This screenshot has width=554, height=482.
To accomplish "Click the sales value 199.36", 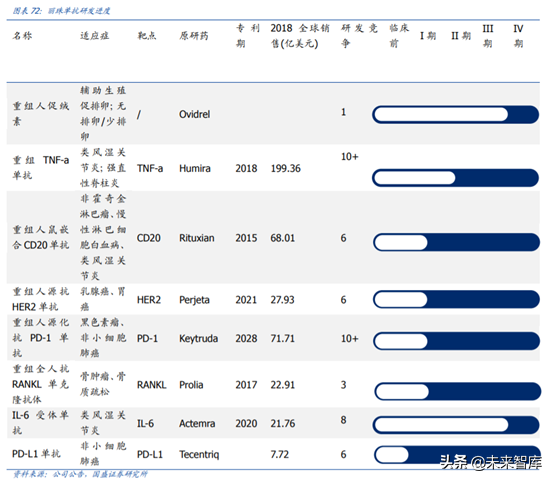I will click(285, 168).
